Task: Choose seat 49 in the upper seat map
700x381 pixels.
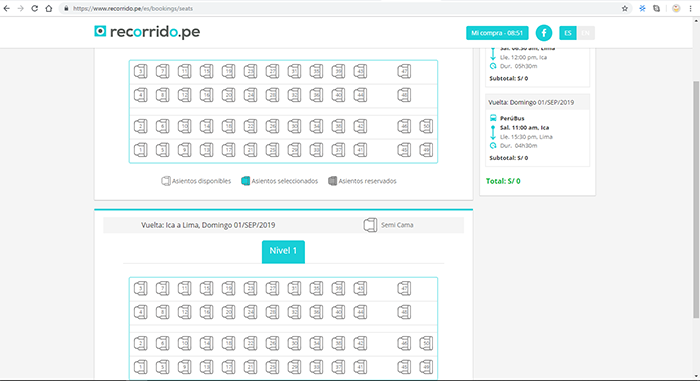Action: click(426, 150)
